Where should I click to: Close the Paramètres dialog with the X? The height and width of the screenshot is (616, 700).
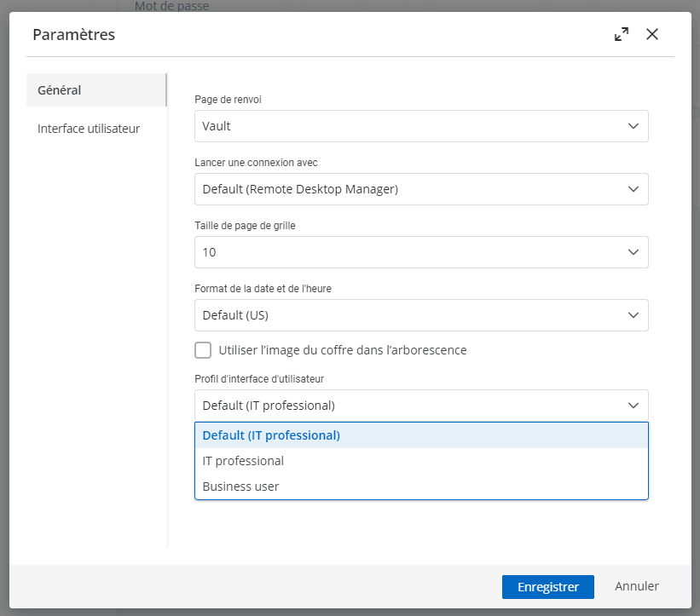pyautogui.click(x=652, y=35)
